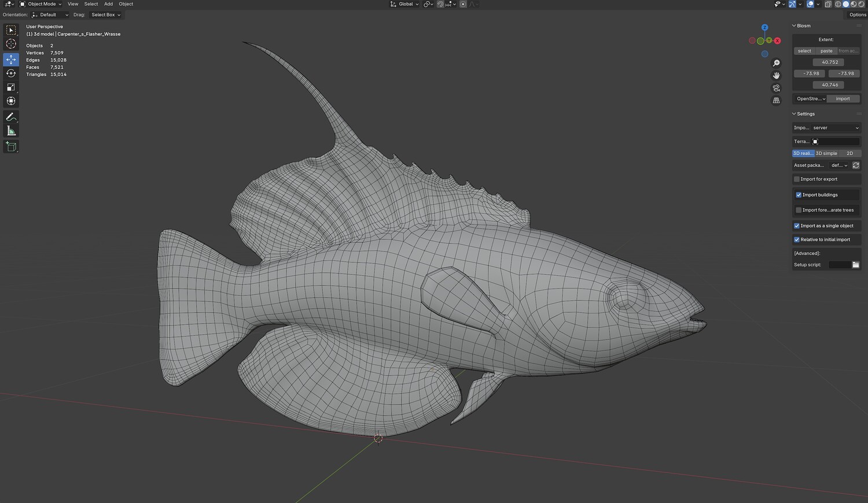Switch to orthographic grid view icon
The width and height of the screenshot is (868, 503).
pos(776,101)
